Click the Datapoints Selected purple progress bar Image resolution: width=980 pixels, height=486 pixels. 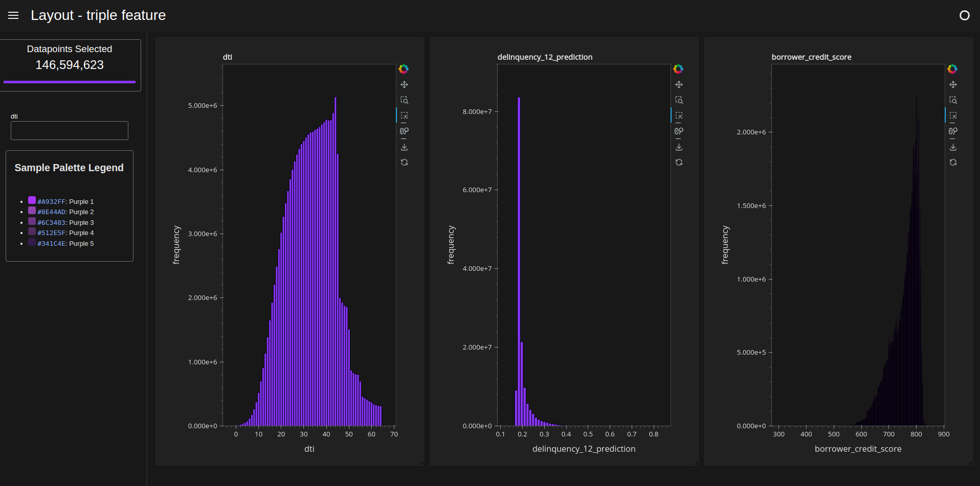pyautogui.click(x=70, y=82)
